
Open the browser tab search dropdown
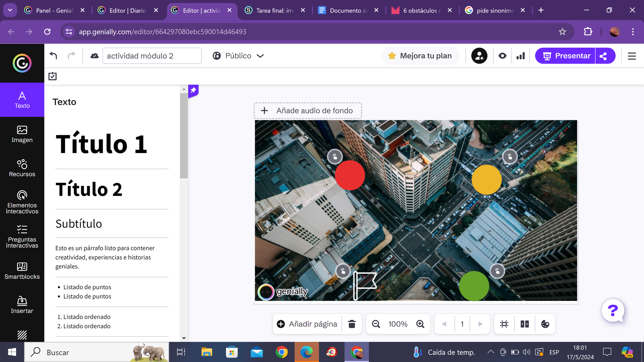point(10,10)
